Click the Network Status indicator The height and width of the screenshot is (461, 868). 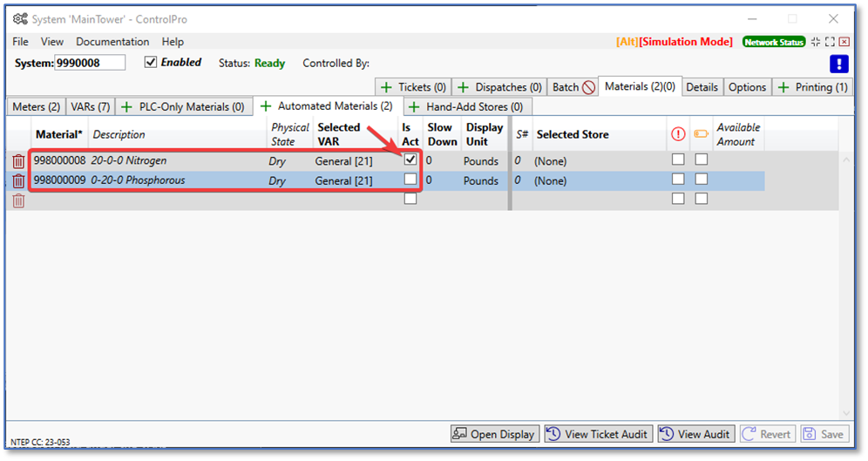click(774, 42)
